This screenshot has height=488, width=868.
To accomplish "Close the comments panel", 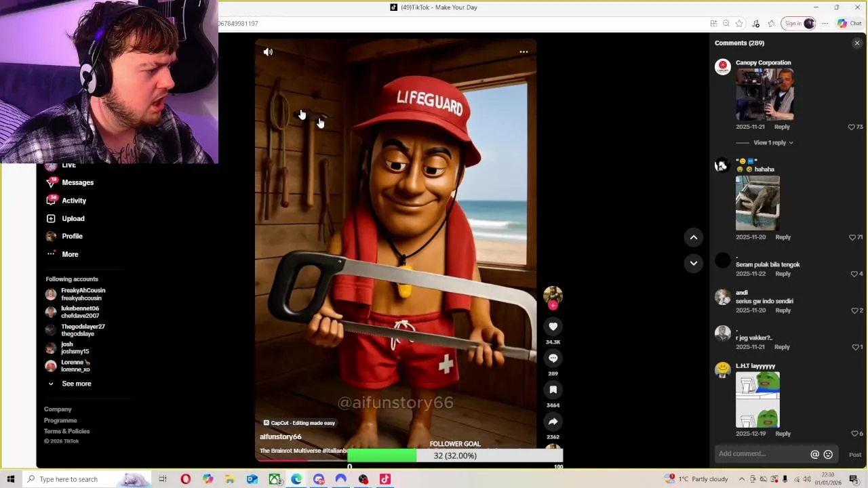I will pos(857,43).
